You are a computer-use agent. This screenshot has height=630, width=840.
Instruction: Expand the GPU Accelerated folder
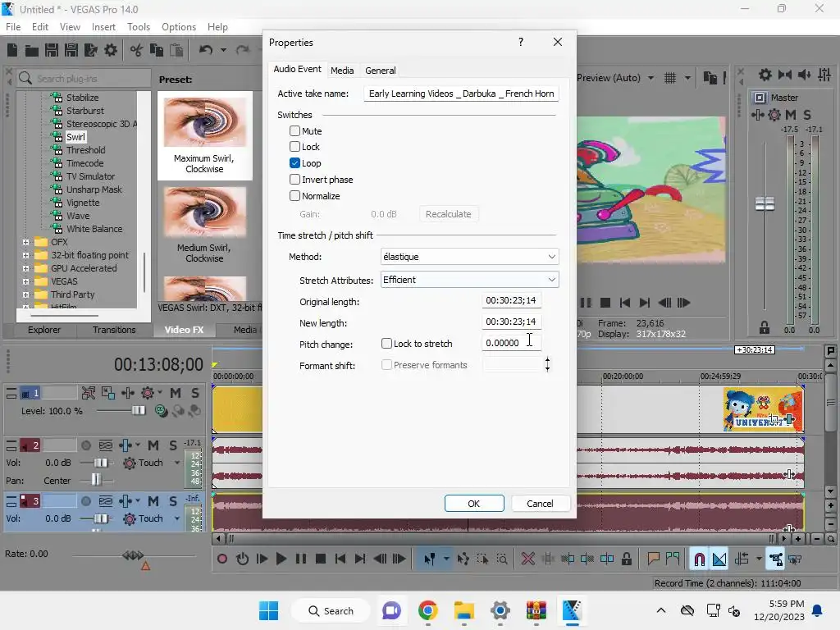pyautogui.click(x=25, y=268)
